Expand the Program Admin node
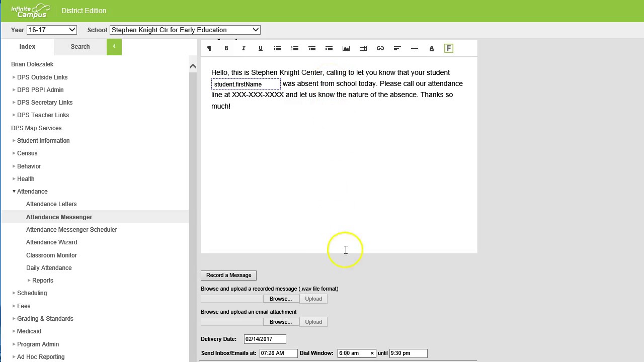 (14, 344)
